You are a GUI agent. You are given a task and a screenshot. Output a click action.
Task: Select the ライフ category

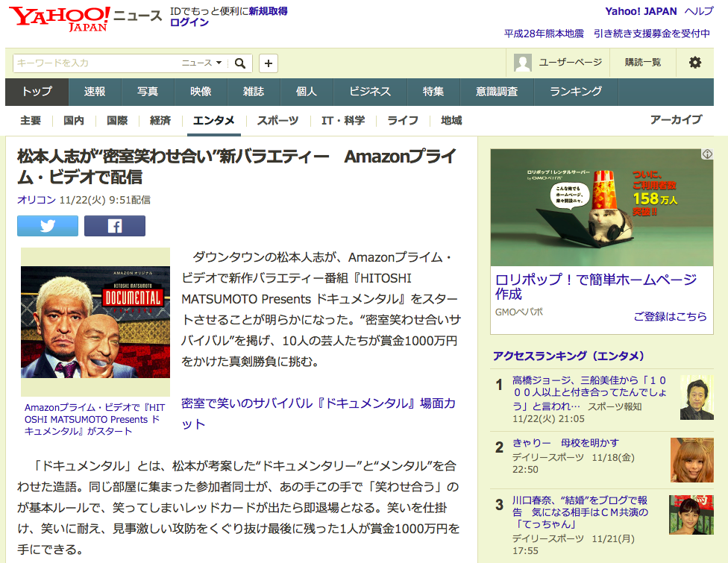[x=403, y=121]
